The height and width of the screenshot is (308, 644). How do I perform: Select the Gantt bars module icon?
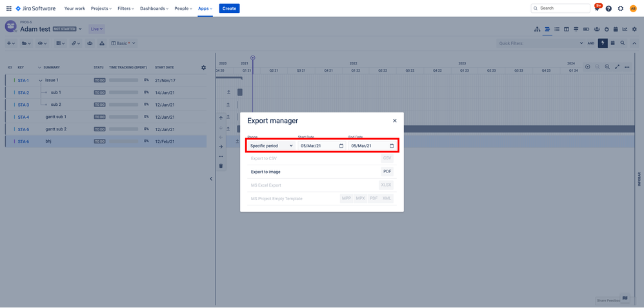click(547, 29)
